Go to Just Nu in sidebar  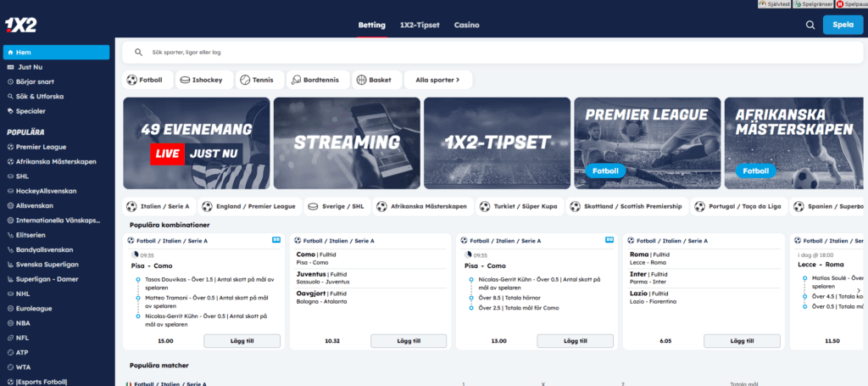(31, 66)
